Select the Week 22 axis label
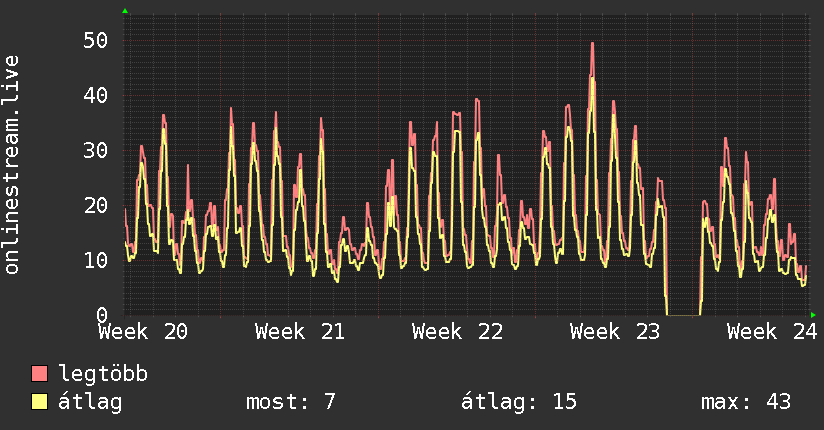This screenshot has width=824, height=430. tap(457, 332)
